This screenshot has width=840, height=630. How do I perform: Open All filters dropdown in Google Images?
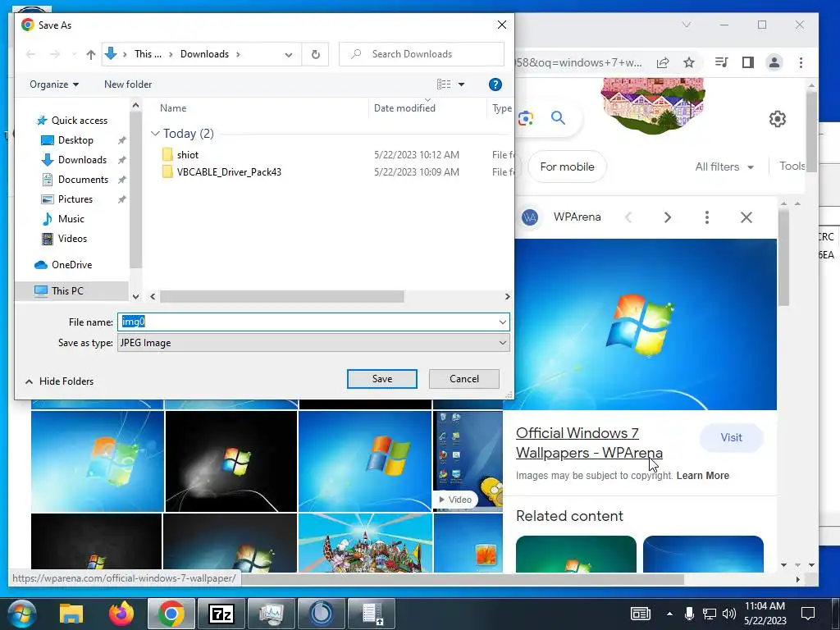(x=724, y=167)
